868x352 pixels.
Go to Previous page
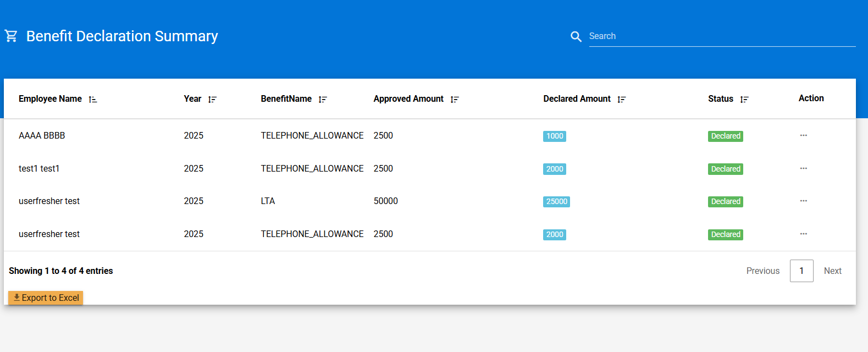762,271
